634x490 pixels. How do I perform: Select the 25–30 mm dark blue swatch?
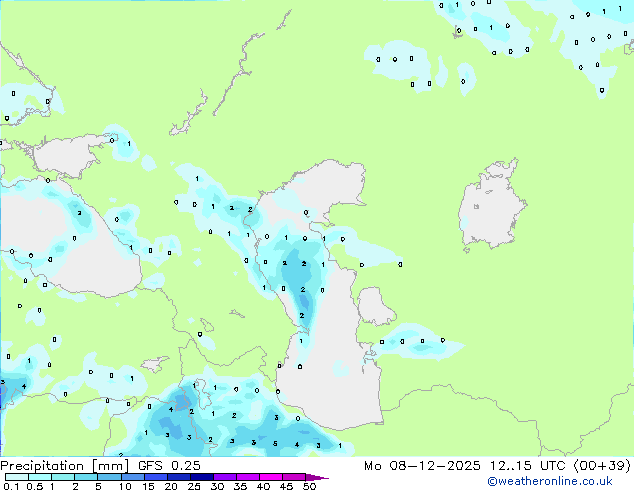(x=202, y=477)
